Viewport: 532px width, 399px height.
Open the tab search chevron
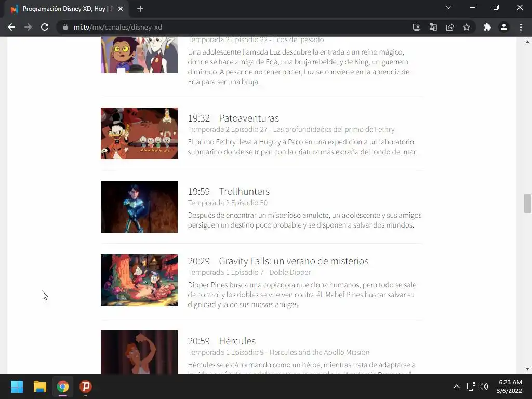(x=448, y=7)
